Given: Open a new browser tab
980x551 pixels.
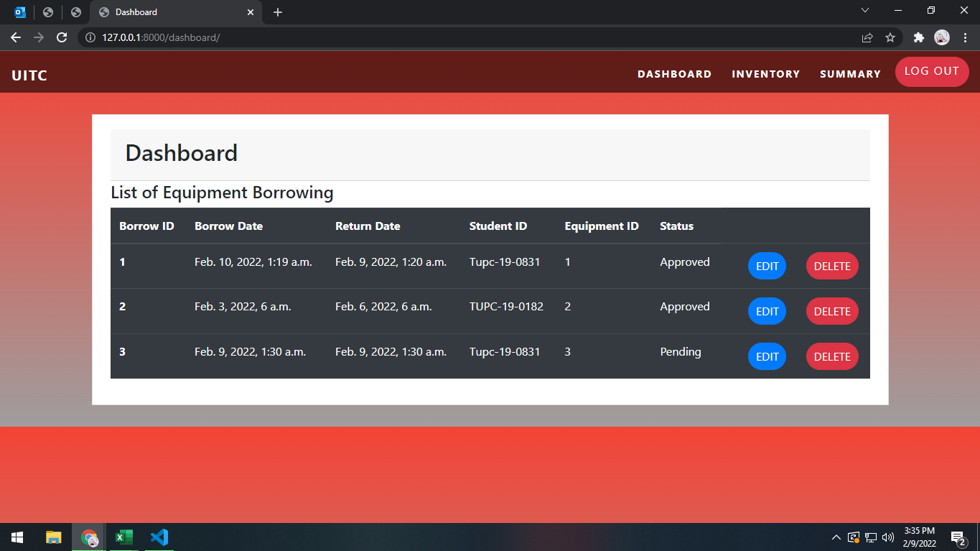Looking at the screenshot, I should pyautogui.click(x=278, y=12).
